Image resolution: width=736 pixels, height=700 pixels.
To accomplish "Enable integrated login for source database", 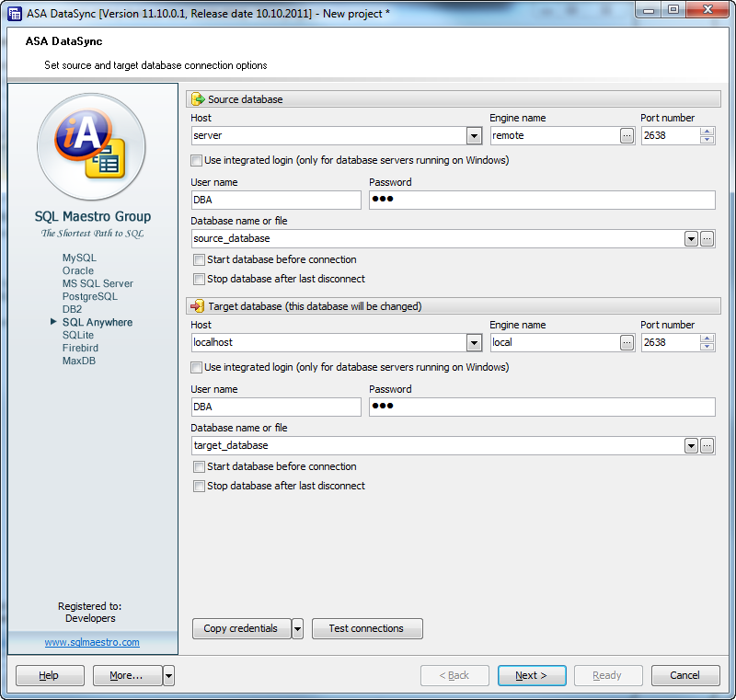I will pos(199,160).
